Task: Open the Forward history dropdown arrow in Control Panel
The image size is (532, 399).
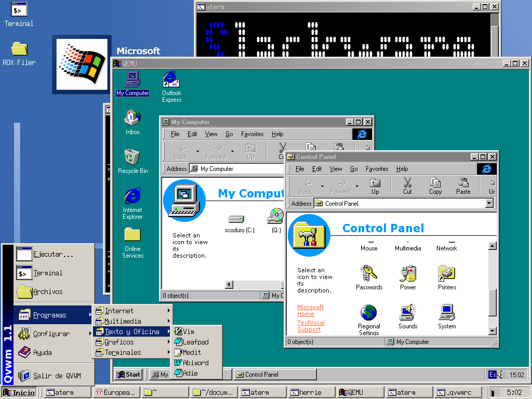Action: pos(357,187)
